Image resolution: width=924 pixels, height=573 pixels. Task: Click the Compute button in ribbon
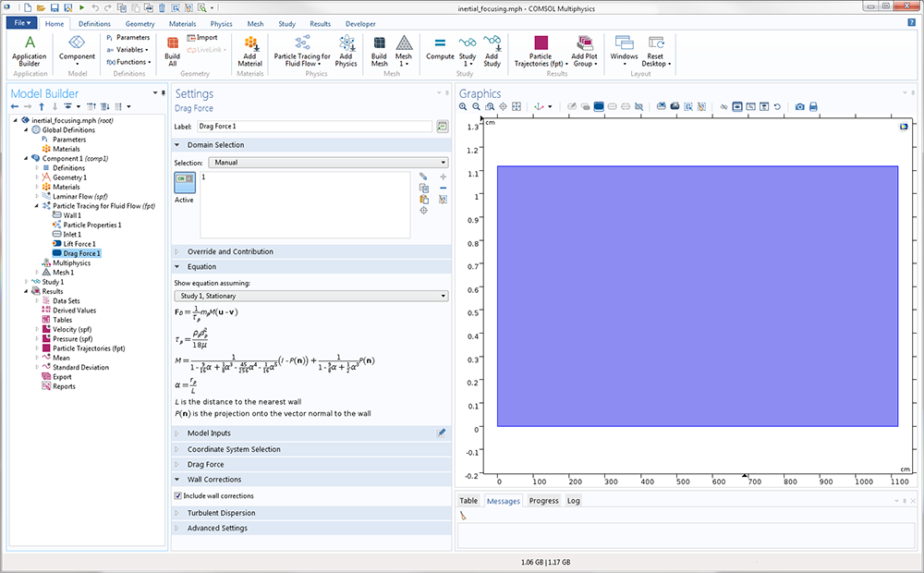(440, 50)
